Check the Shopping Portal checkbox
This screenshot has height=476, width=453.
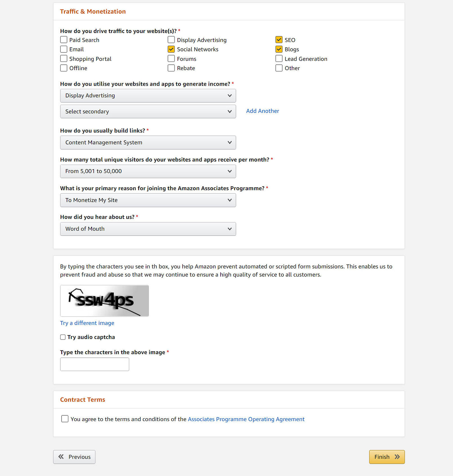(x=63, y=58)
